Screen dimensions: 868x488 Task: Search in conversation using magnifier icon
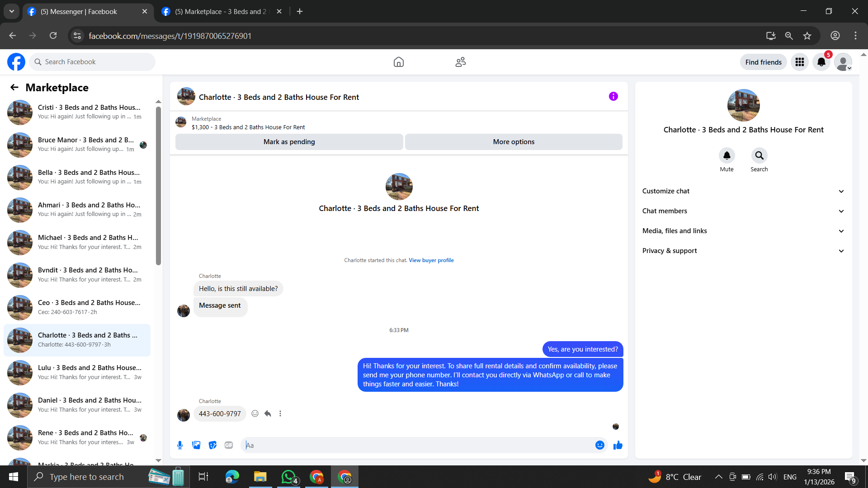[759, 155]
